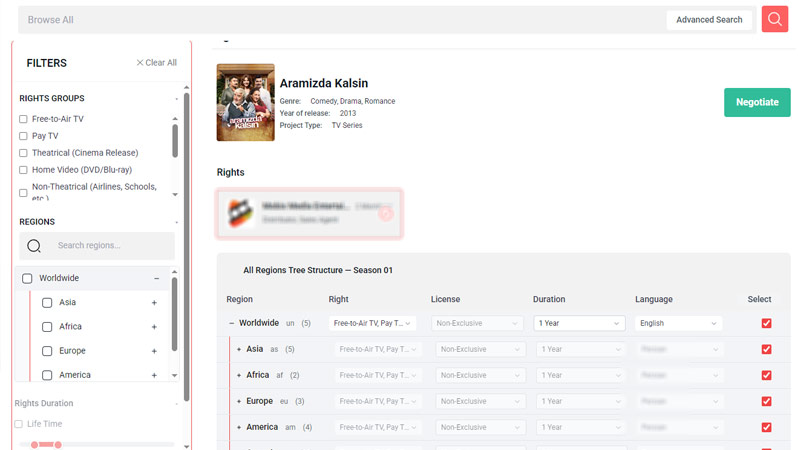Check Africa in the regions filter
The width and height of the screenshot is (800, 450).
[x=47, y=327]
